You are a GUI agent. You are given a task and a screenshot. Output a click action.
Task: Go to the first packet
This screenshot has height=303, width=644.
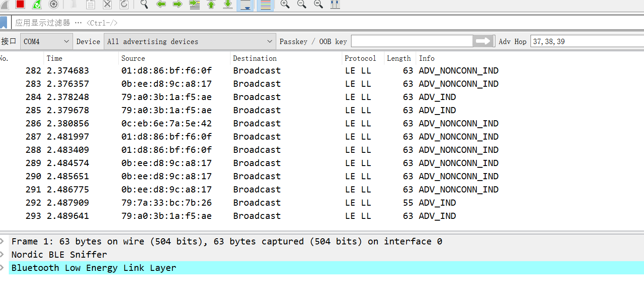(211, 4)
